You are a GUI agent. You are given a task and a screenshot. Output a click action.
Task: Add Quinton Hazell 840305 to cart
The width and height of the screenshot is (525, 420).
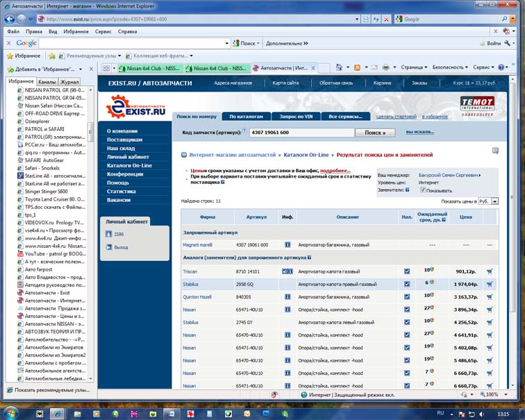point(490,297)
